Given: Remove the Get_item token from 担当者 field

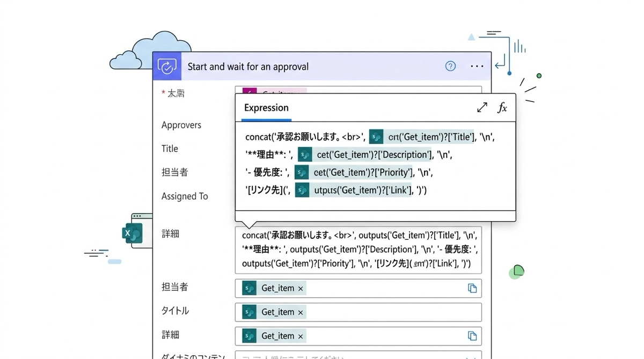Looking at the screenshot, I should pos(301,289).
